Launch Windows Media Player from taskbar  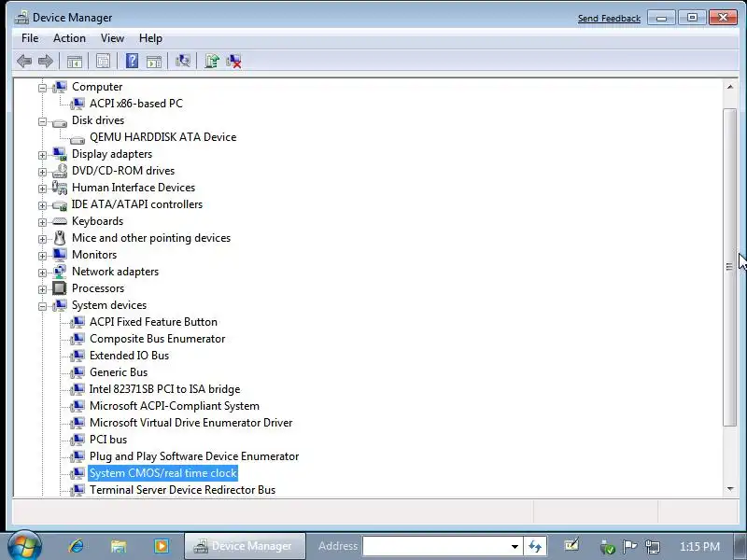coord(161,546)
